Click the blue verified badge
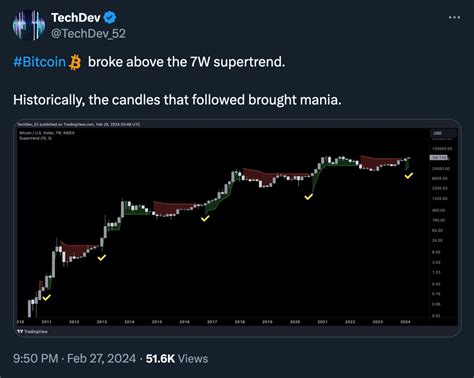474x378 pixels. (x=110, y=18)
